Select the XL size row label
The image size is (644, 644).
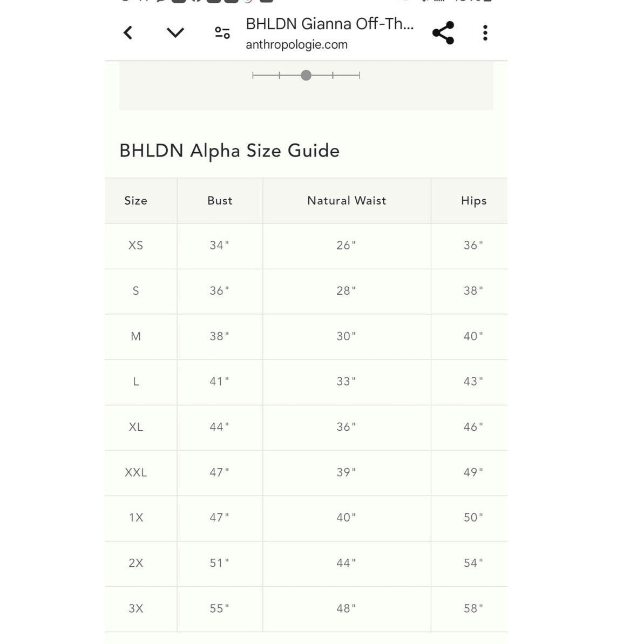coord(136,427)
